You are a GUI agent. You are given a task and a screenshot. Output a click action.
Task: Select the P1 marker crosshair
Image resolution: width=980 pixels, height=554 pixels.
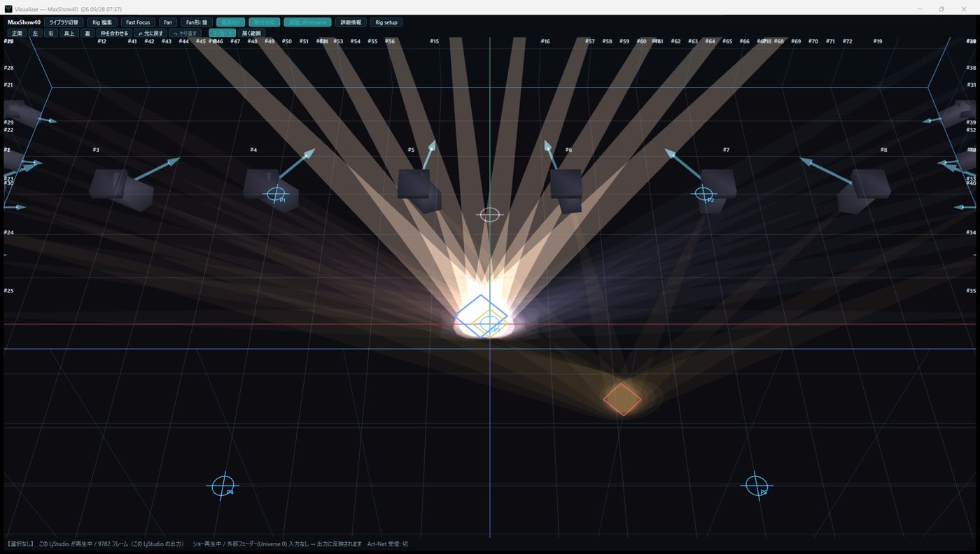[276, 194]
